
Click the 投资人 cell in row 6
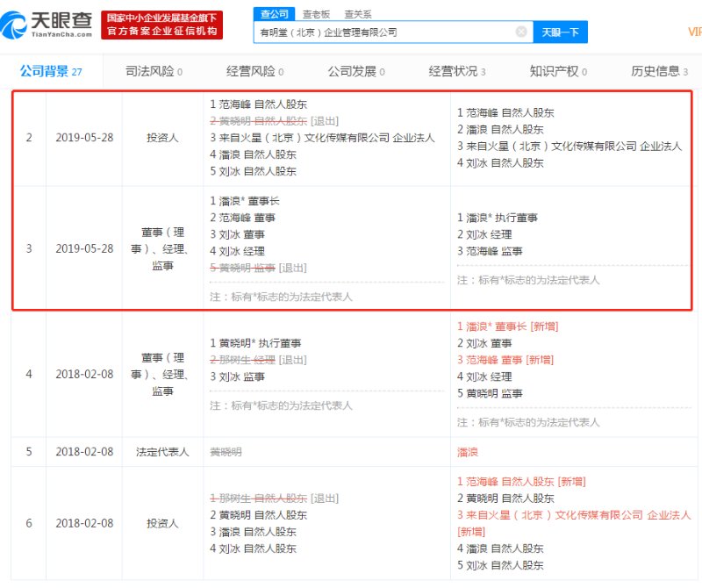[x=162, y=523]
